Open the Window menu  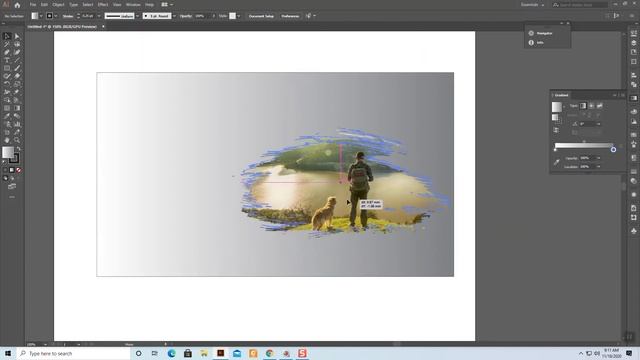tap(133, 5)
